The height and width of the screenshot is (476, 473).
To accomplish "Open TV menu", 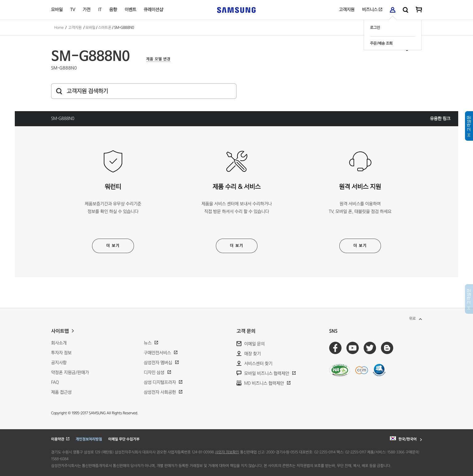I will click(73, 10).
